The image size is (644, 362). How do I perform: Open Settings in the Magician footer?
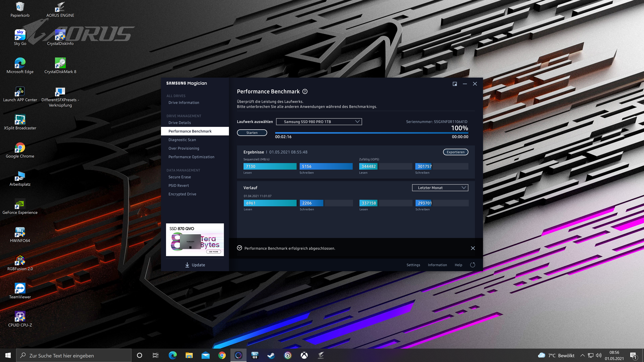click(413, 265)
